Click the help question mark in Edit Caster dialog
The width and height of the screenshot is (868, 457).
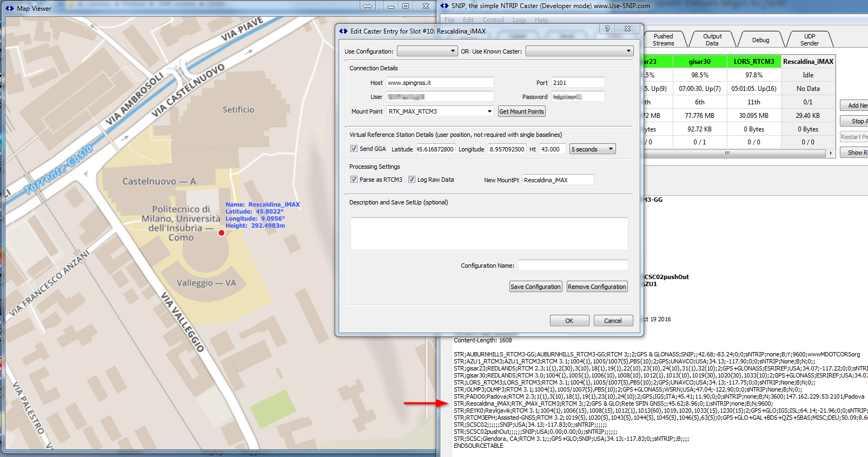pos(607,29)
